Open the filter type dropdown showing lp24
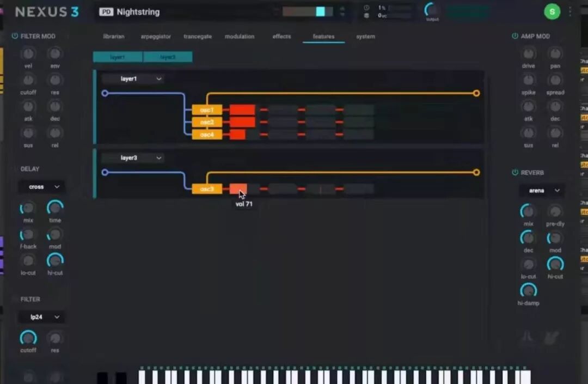This screenshot has width=588, height=384. point(42,317)
